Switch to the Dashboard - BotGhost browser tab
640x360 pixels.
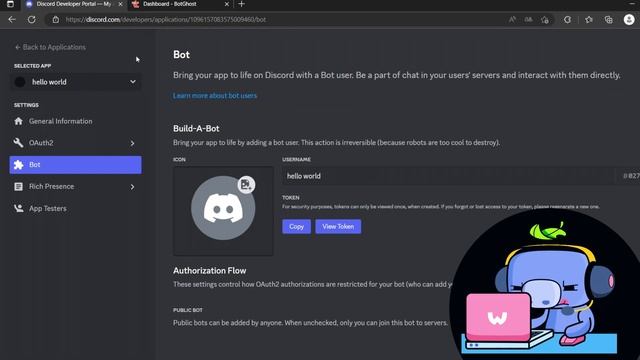(x=180, y=4)
